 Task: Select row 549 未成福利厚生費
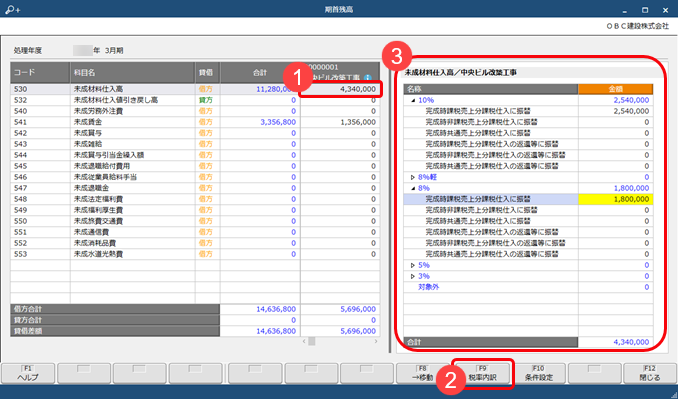(x=195, y=211)
